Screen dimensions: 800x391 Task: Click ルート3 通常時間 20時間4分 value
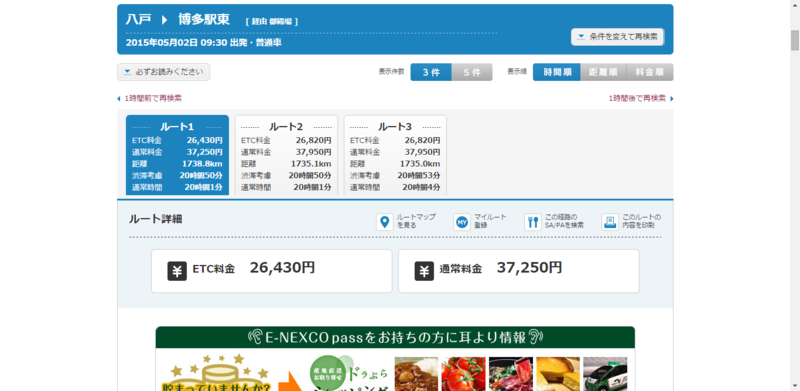tap(421, 187)
